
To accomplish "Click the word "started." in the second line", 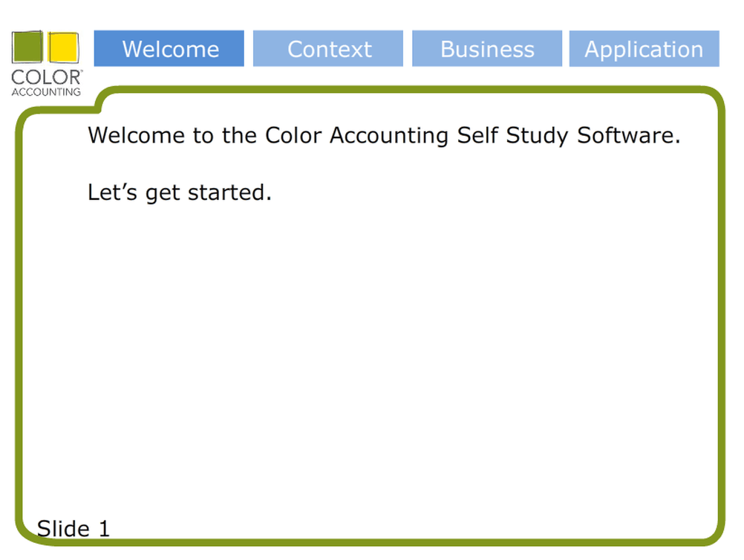I will point(229,192).
